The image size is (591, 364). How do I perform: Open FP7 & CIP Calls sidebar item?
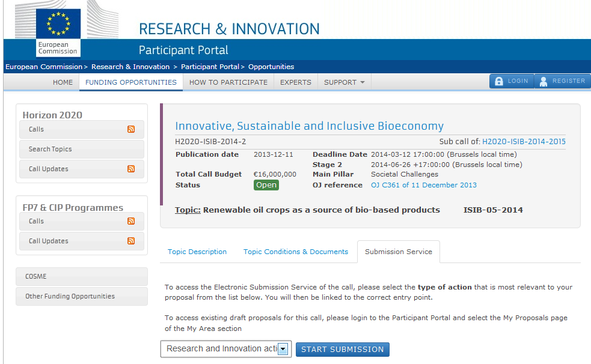(x=81, y=221)
